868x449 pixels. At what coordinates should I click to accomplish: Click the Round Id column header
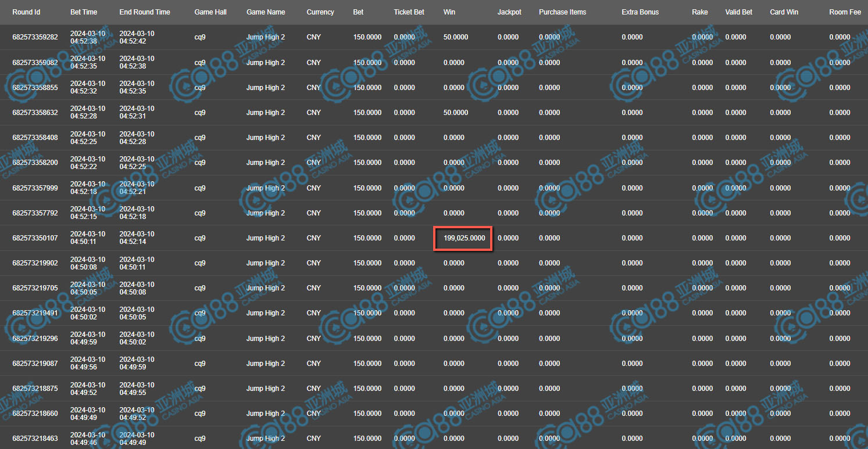[x=26, y=12]
